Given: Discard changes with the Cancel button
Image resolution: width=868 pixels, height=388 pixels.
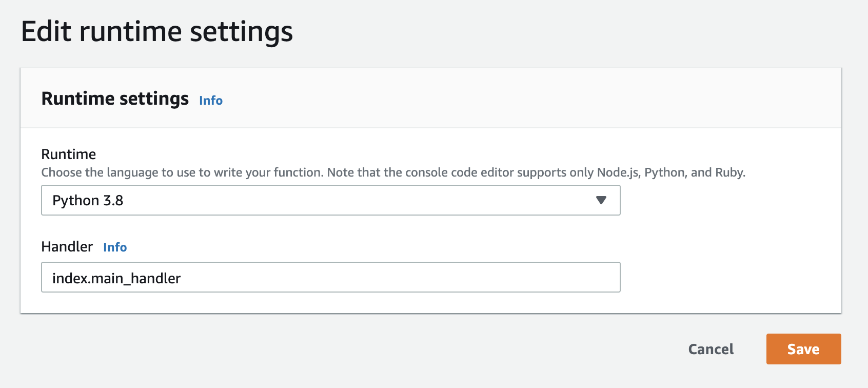Looking at the screenshot, I should pos(710,349).
